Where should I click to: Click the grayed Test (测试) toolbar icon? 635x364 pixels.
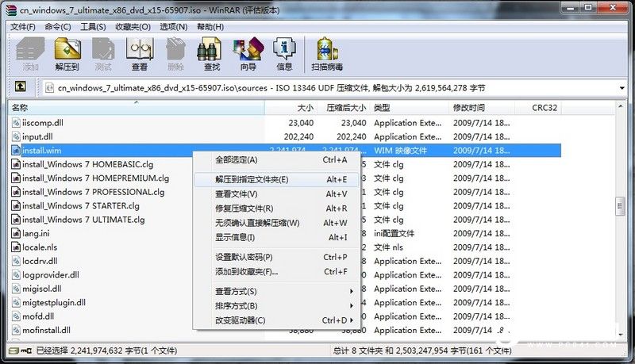[x=103, y=54]
